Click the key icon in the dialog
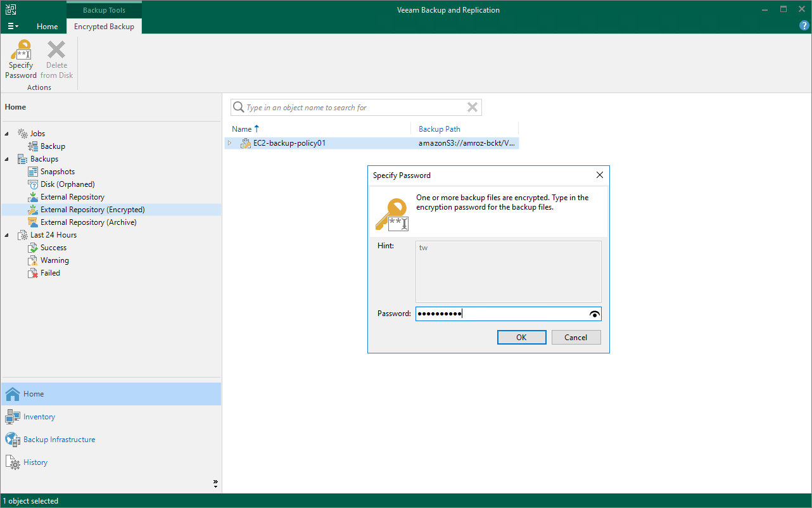The width and height of the screenshot is (812, 508). coord(391,214)
